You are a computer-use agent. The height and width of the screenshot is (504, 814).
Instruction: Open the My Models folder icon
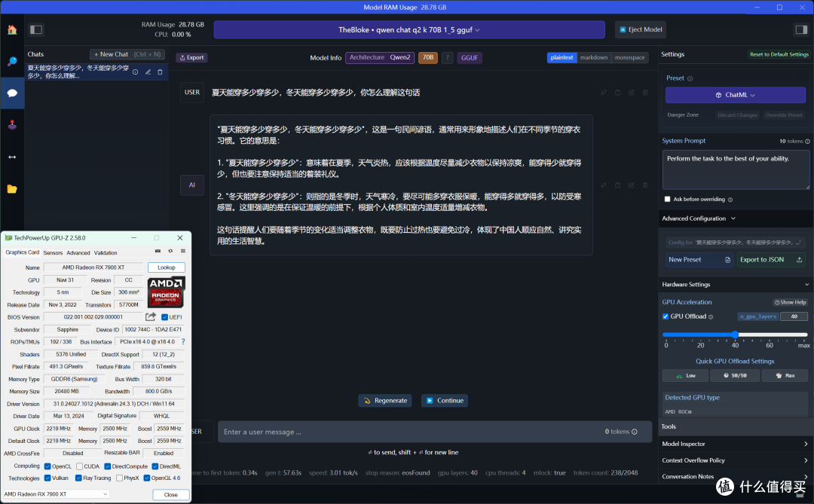pos(12,189)
